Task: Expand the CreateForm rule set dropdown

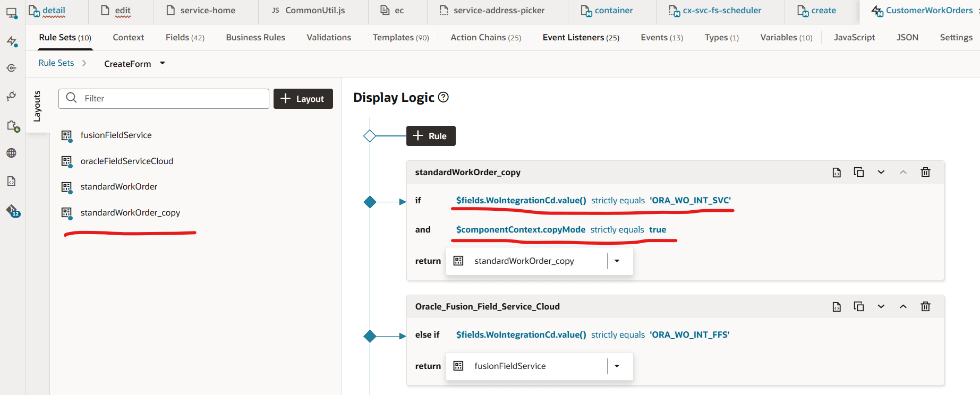Action: coord(163,64)
